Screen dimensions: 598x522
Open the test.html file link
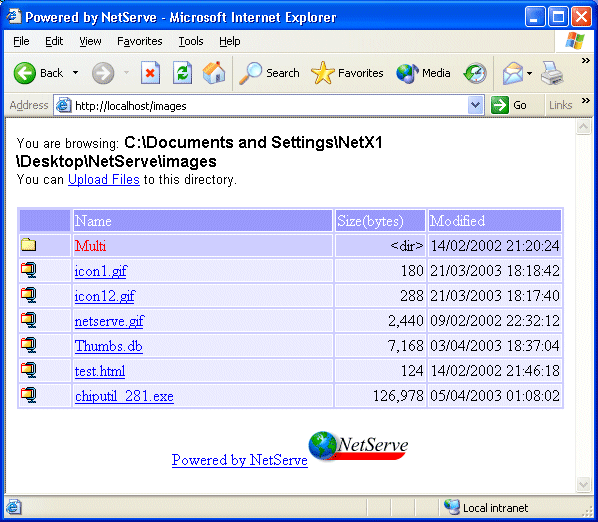100,371
